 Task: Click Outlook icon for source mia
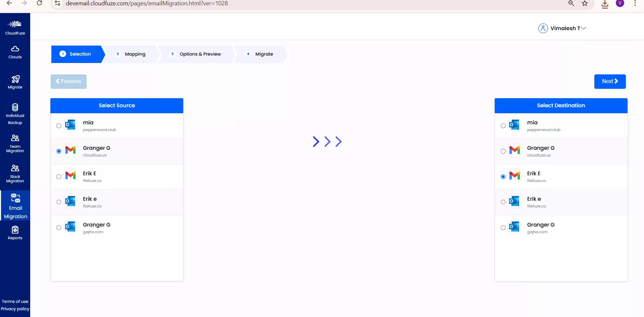[70, 125]
